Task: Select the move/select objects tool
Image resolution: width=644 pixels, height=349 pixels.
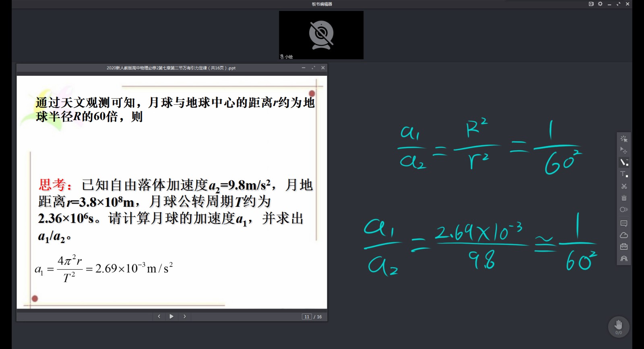Action: [624, 150]
